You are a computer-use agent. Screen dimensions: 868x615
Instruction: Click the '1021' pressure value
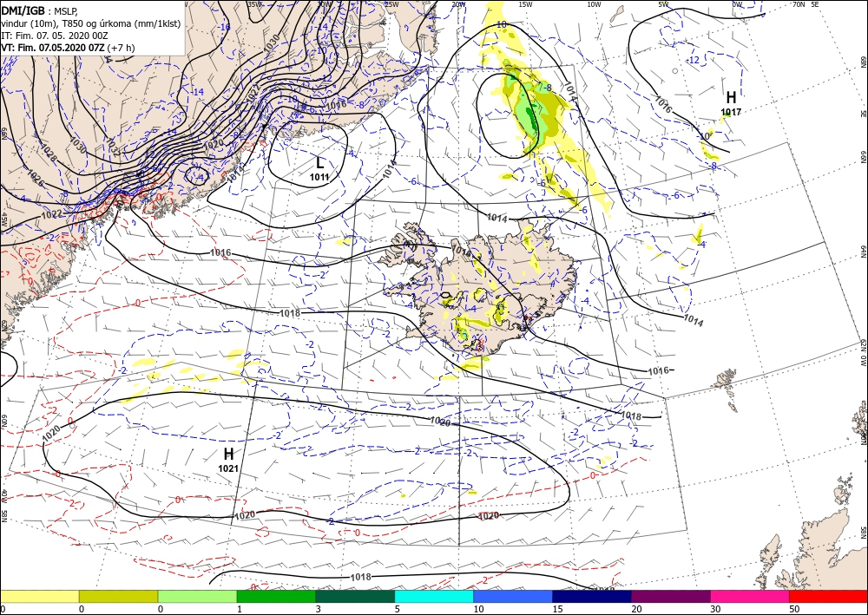click(228, 468)
